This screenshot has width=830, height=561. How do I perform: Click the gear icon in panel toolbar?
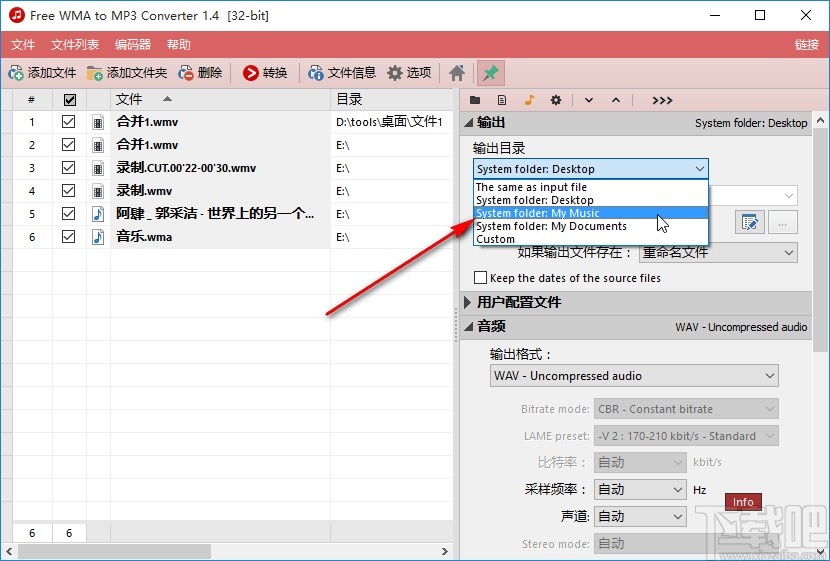coord(556,100)
